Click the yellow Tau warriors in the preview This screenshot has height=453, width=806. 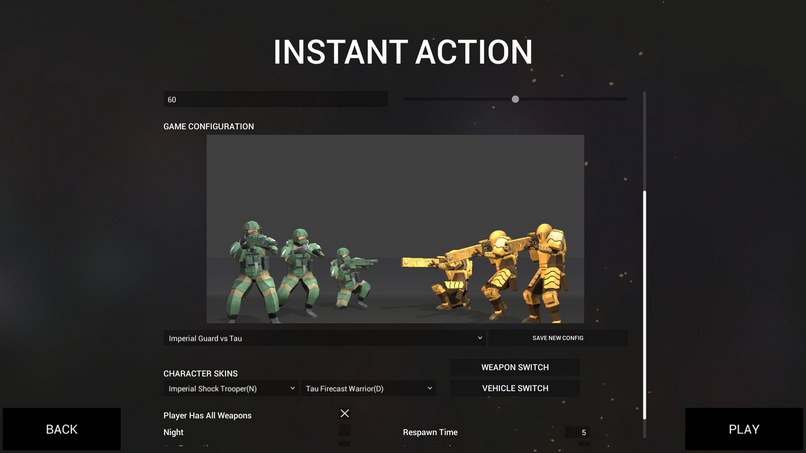[486, 271]
